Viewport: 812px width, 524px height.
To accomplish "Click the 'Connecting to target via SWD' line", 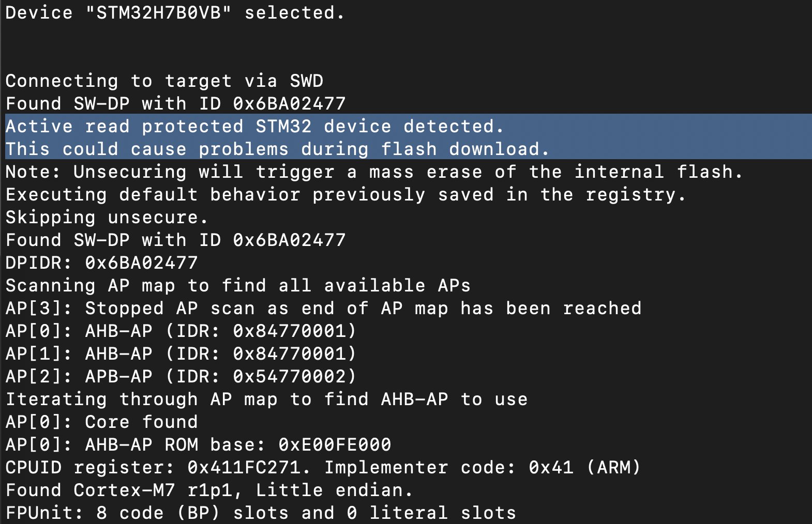I will (164, 81).
